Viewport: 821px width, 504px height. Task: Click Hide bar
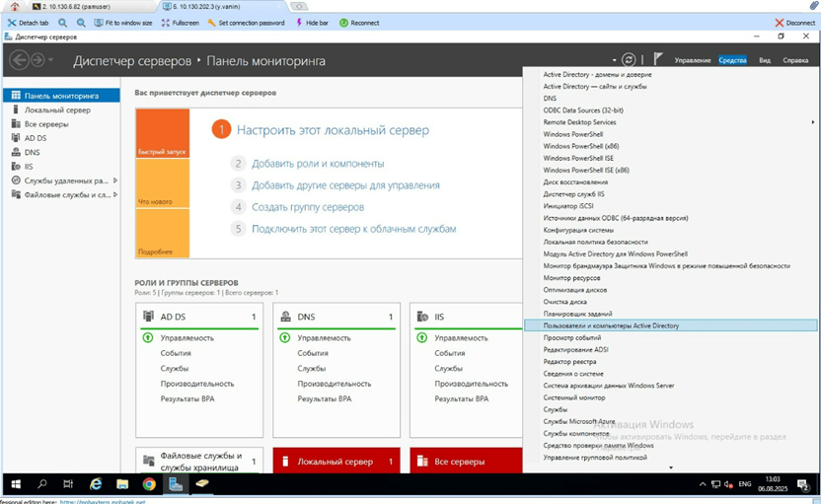[312, 23]
